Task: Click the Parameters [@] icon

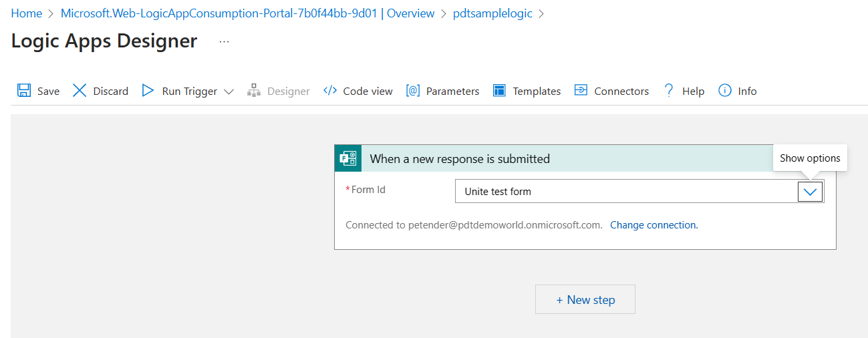Action: [412, 91]
